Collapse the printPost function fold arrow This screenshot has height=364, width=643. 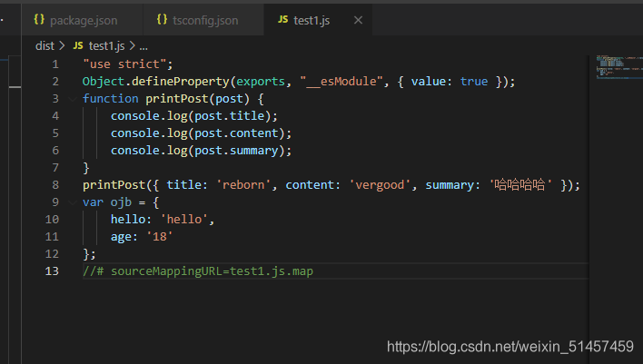(73, 99)
